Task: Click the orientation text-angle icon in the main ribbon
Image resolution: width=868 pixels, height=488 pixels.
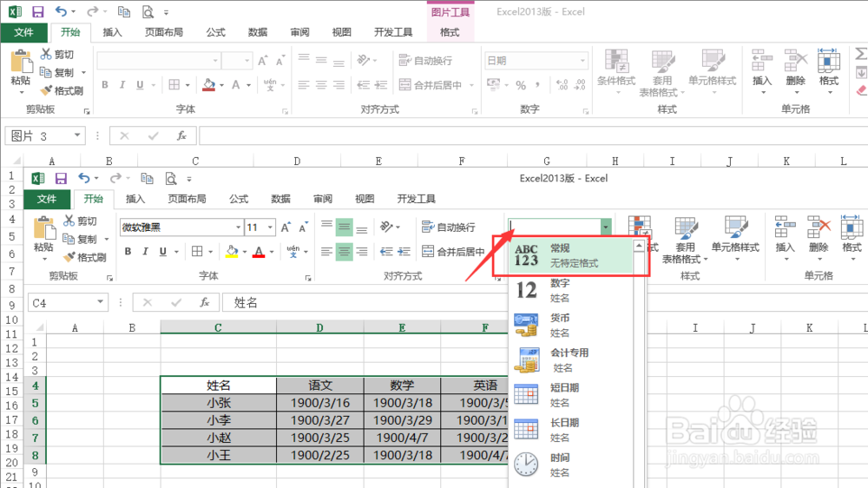Action: click(363, 60)
